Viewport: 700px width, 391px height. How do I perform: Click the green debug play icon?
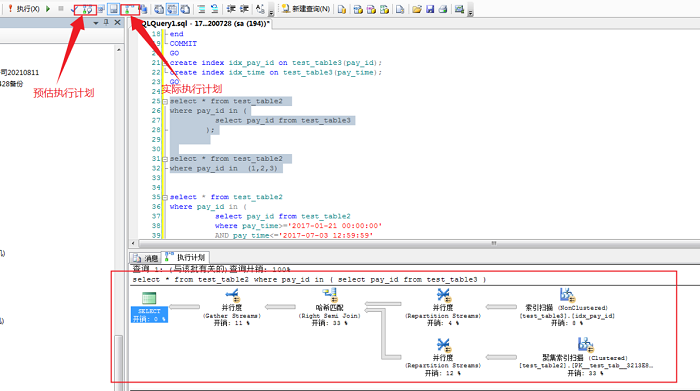tap(48, 8)
